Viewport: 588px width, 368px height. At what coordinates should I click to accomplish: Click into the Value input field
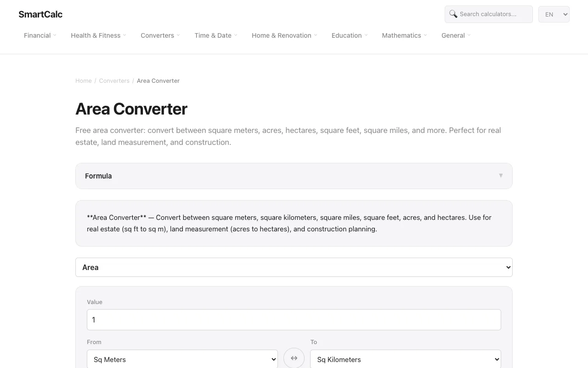[294, 320]
